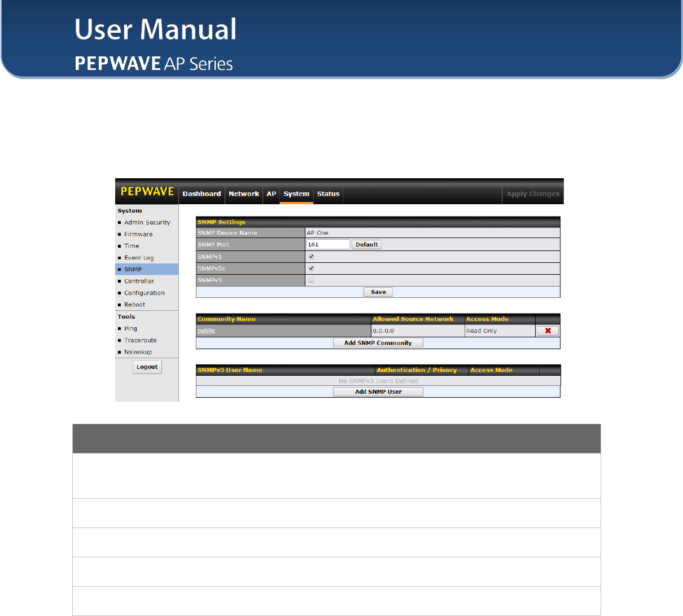Click the PEPWAVE logo in the web interface
This screenshot has height=616, width=683.
[x=147, y=192]
